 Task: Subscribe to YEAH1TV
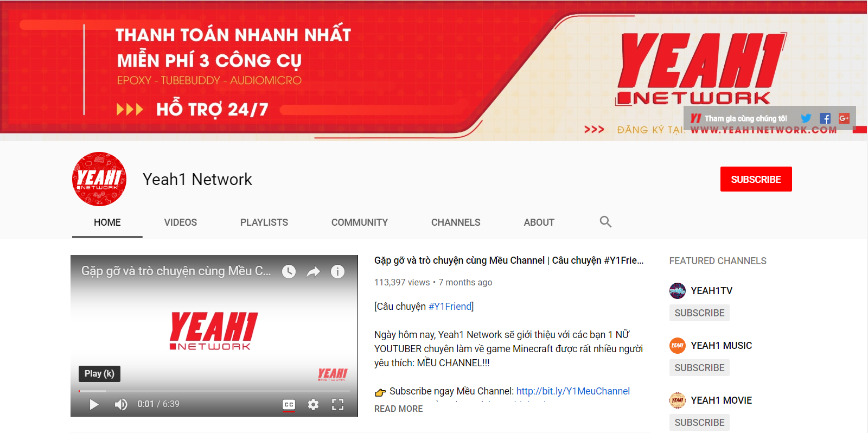(x=699, y=313)
